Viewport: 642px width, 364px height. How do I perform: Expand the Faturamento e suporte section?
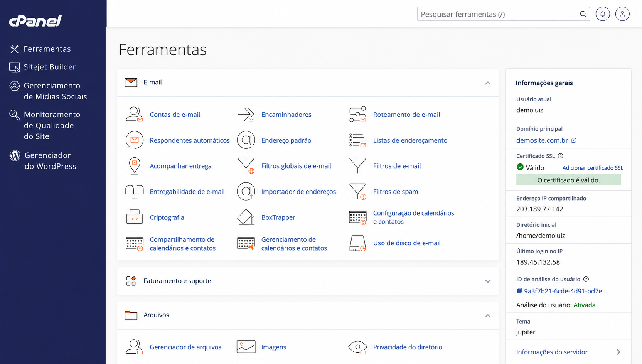308,281
